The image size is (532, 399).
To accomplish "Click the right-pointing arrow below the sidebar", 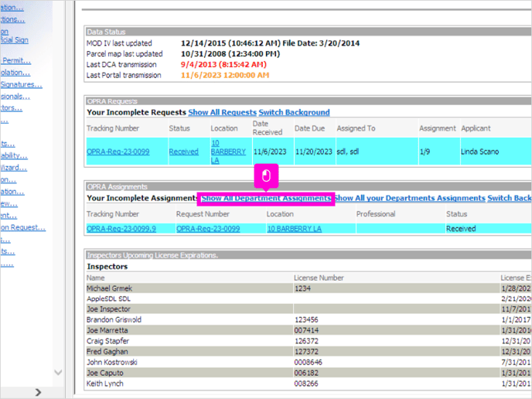I will pos(39,392).
